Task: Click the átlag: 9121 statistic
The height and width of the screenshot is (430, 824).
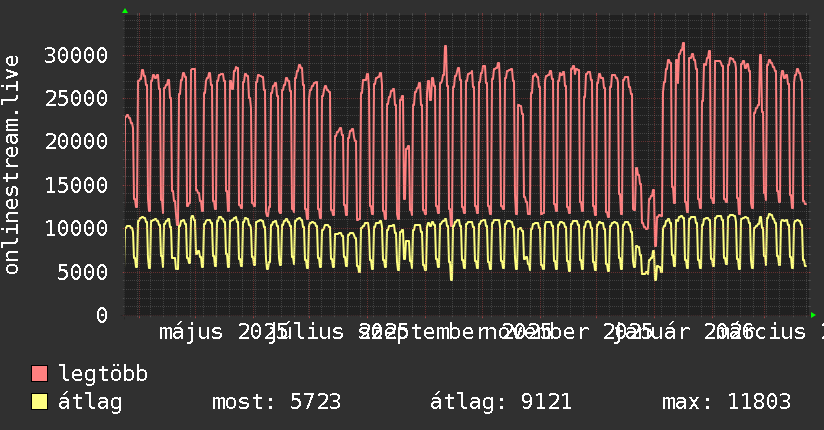Action: (x=501, y=402)
